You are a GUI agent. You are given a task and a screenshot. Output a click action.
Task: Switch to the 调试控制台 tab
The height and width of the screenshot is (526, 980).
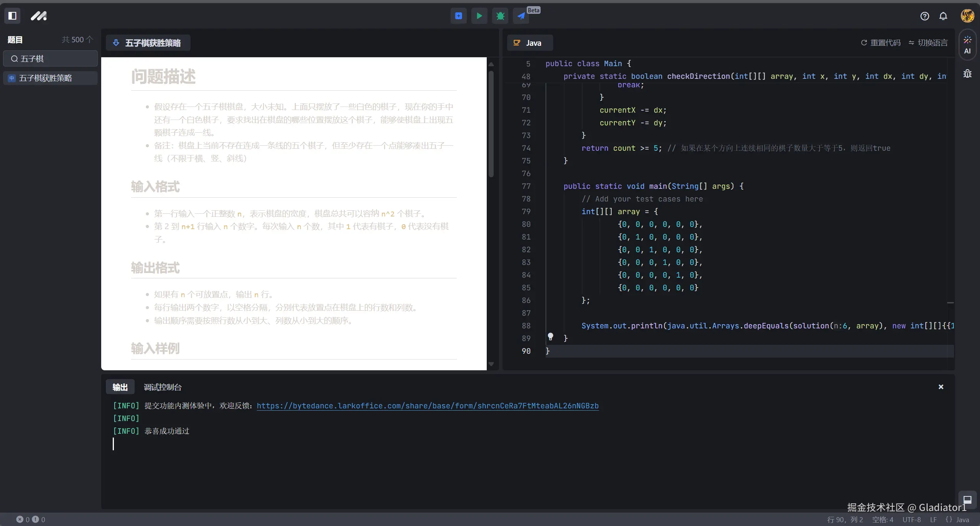(162, 387)
